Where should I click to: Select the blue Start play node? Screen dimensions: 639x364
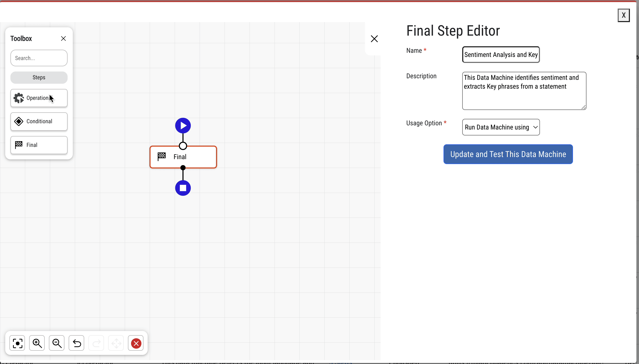[x=183, y=126]
